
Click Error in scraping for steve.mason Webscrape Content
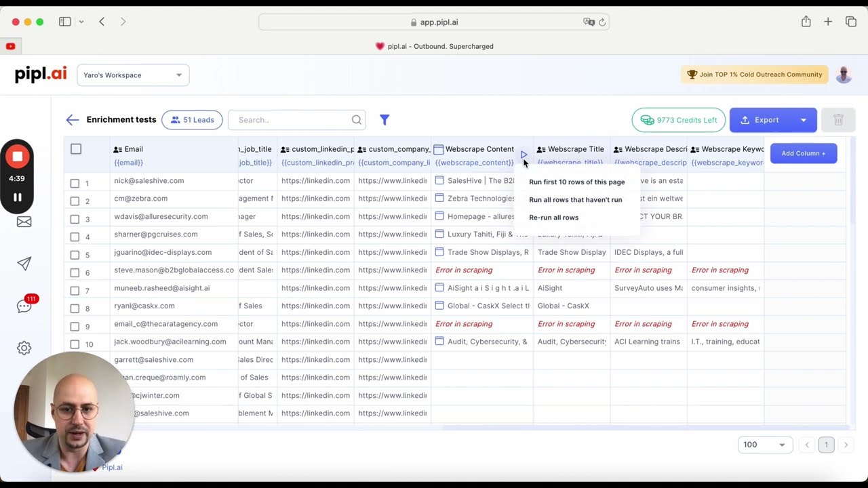(x=464, y=270)
